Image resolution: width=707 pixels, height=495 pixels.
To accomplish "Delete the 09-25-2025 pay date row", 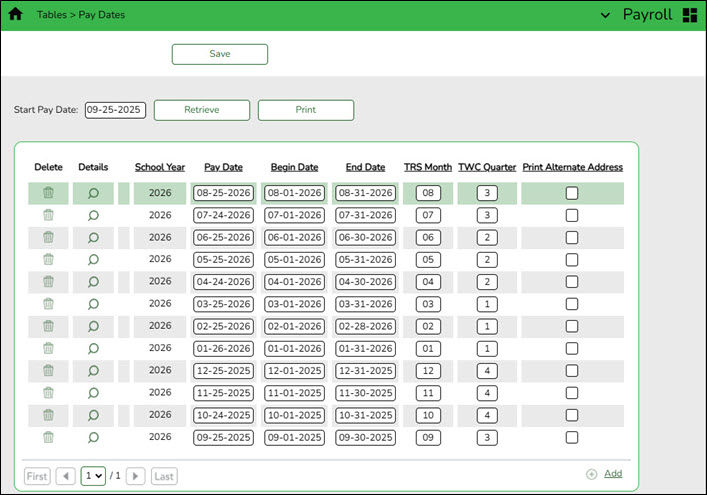I will pos(48,437).
